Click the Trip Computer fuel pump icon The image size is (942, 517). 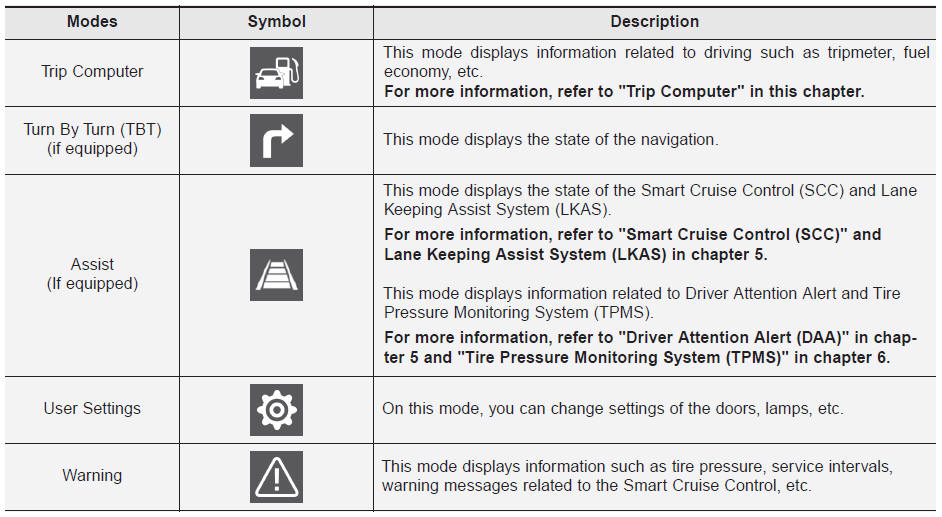pos(276,73)
